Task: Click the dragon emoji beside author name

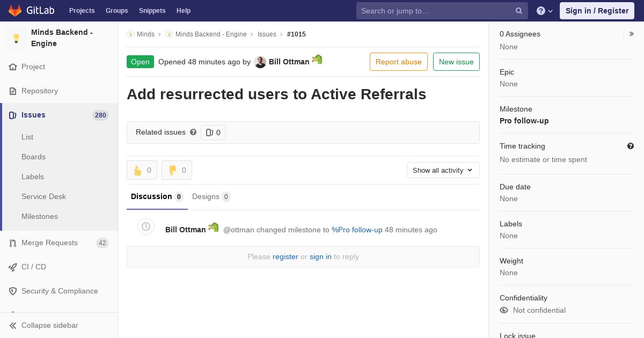Action: (x=317, y=60)
